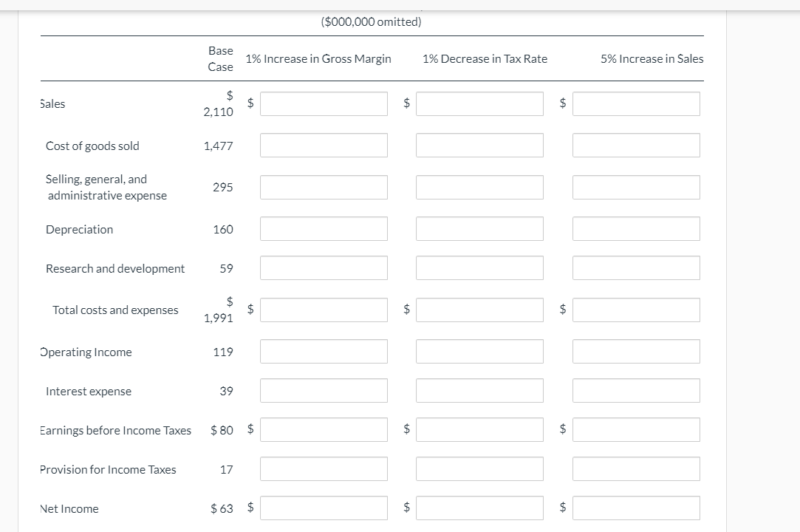
Task: Click Interest expense box in 5% Sales column
Action: point(636,391)
